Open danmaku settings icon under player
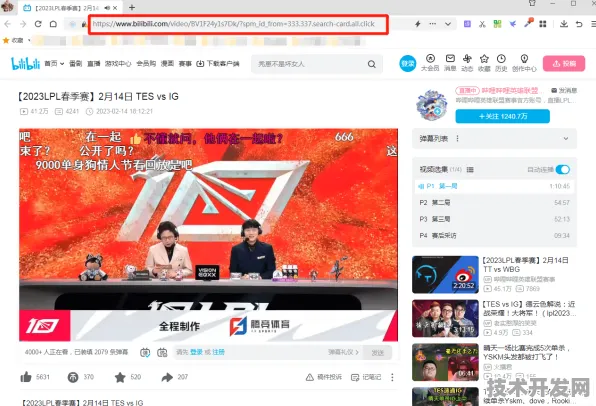 (162, 352)
